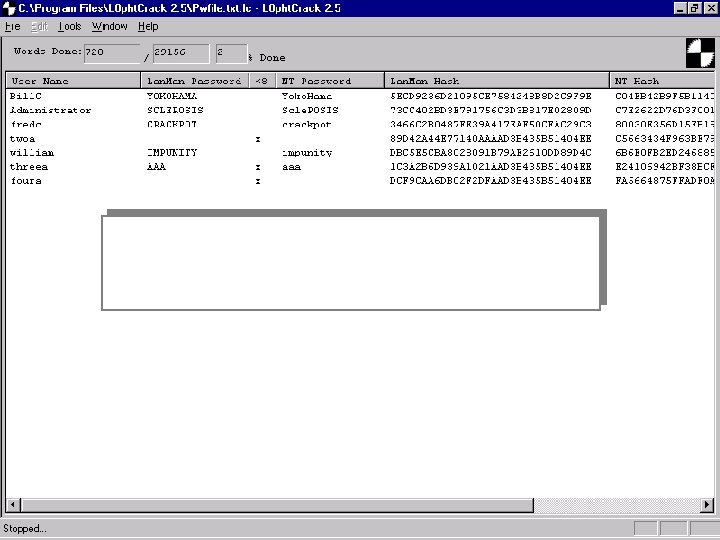Click the scrollbar track right of thumb
Viewport: 720px width, 540px height.
(x=617, y=505)
